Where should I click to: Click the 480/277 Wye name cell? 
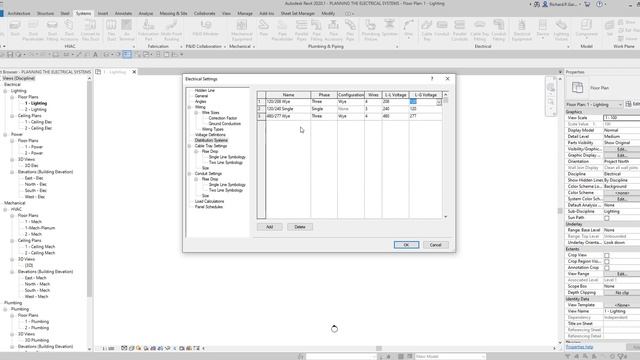coord(288,116)
